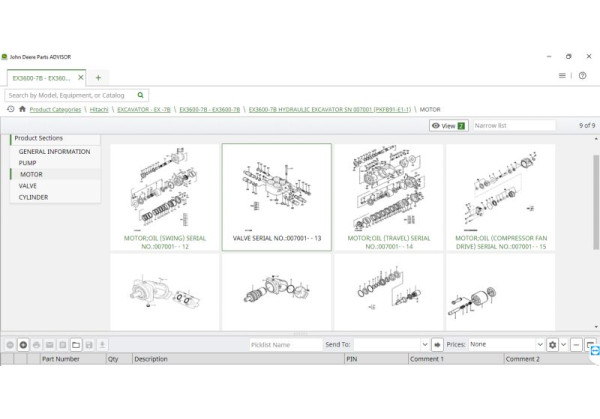Select VALVE in Product Sections
The height and width of the screenshot is (419, 600).
click(28, 186)
